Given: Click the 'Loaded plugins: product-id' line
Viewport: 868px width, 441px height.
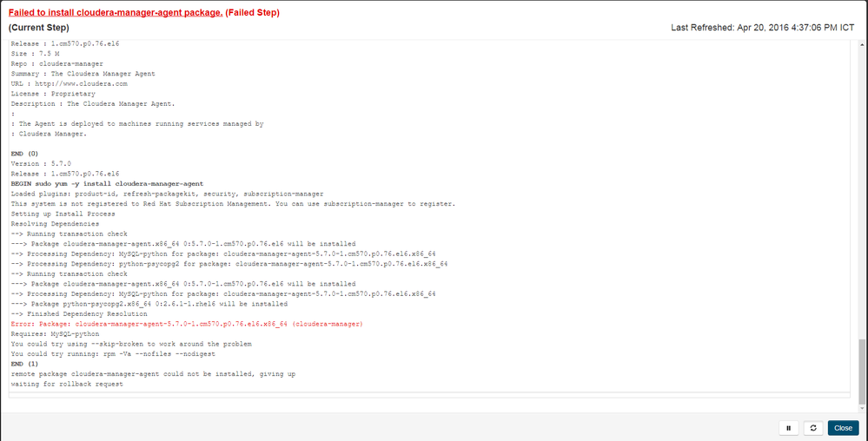Looking at the screenshot, I should tap(167, 194).
